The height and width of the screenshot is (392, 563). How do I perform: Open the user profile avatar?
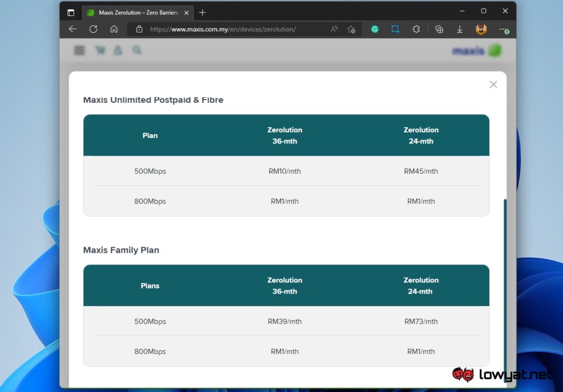click(x=481, y=29)
